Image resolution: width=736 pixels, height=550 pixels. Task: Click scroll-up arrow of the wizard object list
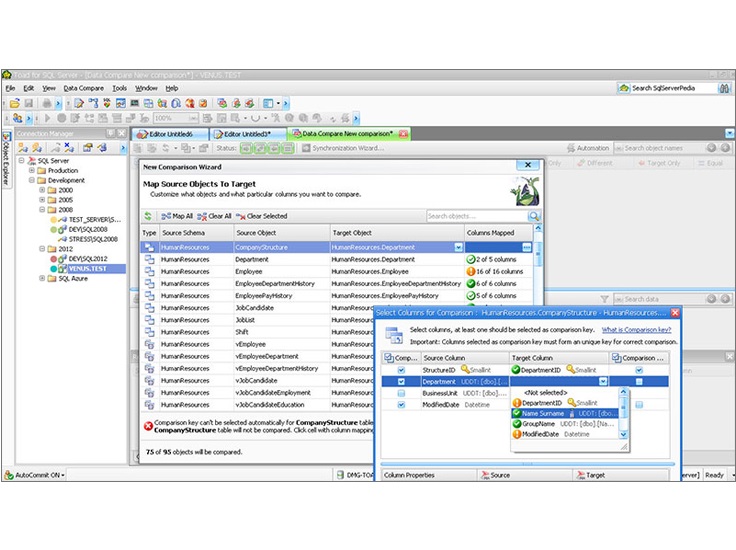538,229
